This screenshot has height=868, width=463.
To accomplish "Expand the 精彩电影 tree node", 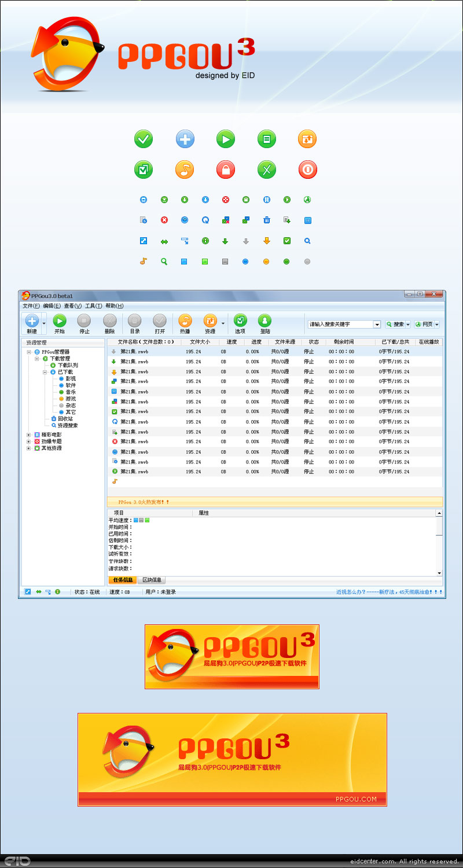I will point(29,435).
